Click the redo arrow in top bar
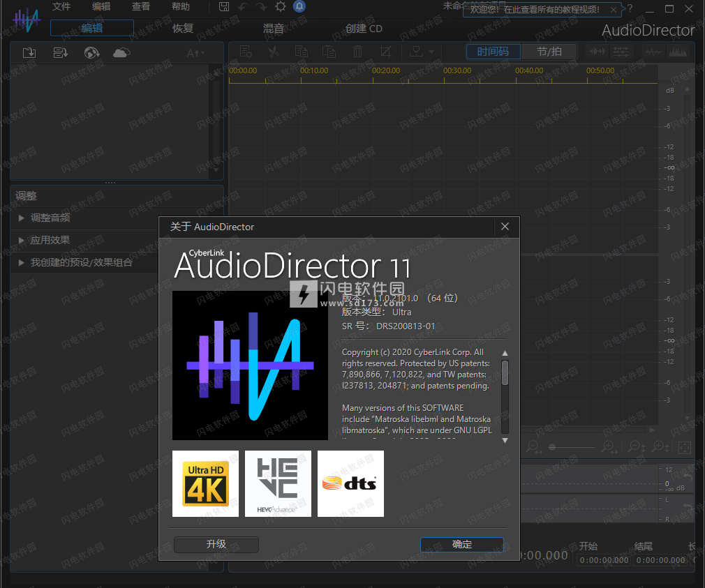 (x=261, y=7)
